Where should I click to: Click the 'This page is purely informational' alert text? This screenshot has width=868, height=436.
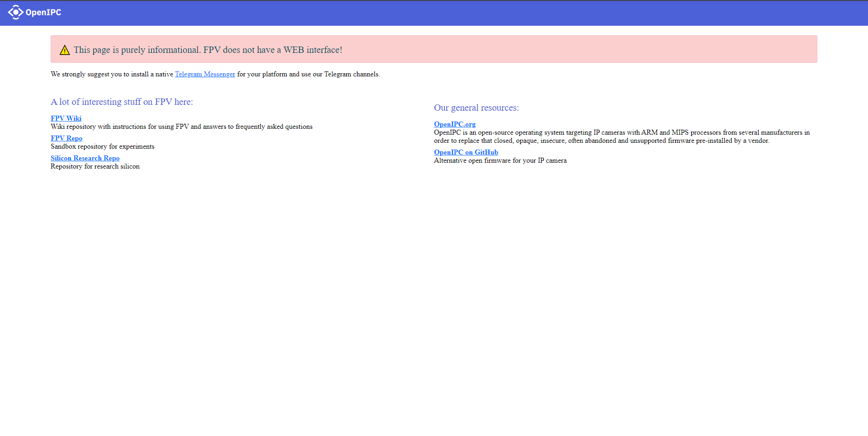click(208, 50)
